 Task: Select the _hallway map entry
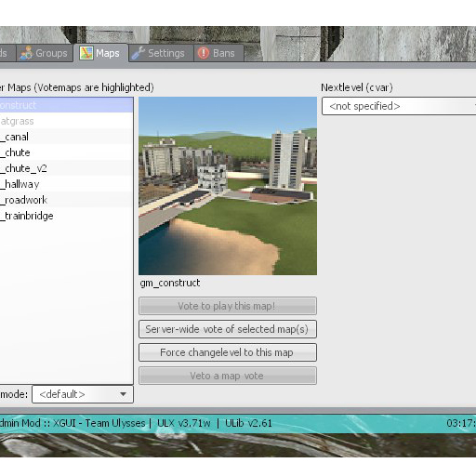pos(66,184)
